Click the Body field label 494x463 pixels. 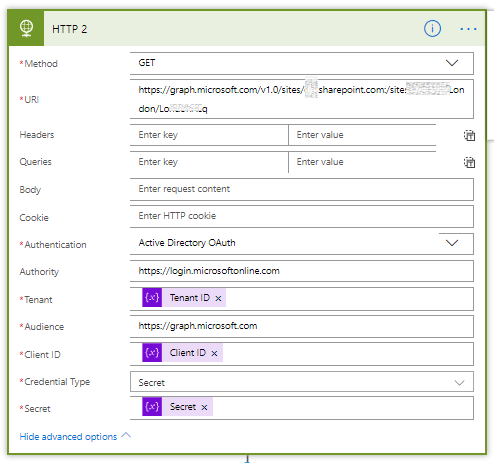click(30, 190)
